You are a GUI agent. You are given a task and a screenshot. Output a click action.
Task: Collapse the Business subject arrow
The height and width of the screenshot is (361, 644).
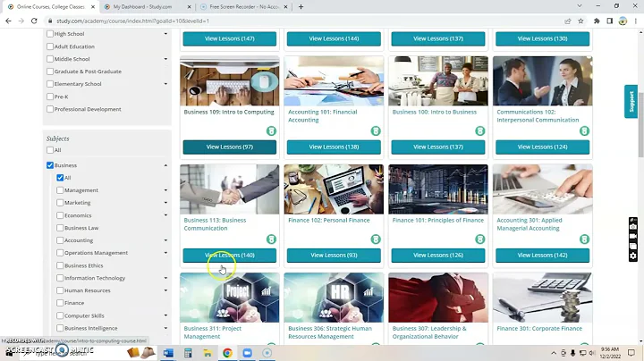coord(165,165)
